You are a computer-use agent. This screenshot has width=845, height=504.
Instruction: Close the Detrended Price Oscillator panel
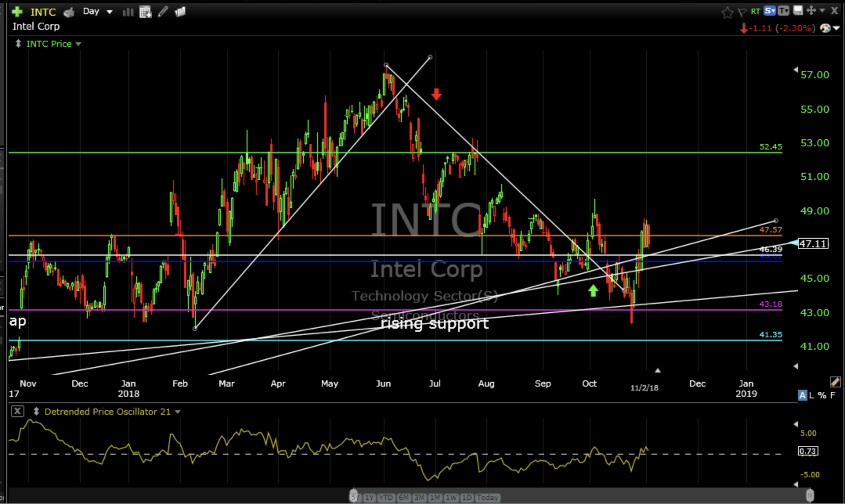(17, 411)
